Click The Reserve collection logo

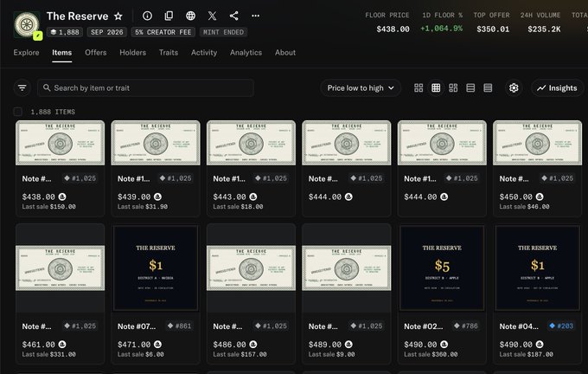(26, 24)
